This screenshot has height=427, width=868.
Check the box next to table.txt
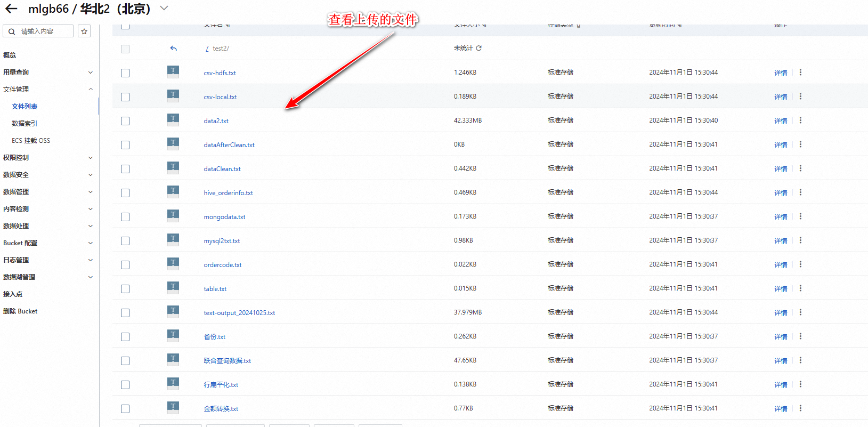[x=125, y=289]
